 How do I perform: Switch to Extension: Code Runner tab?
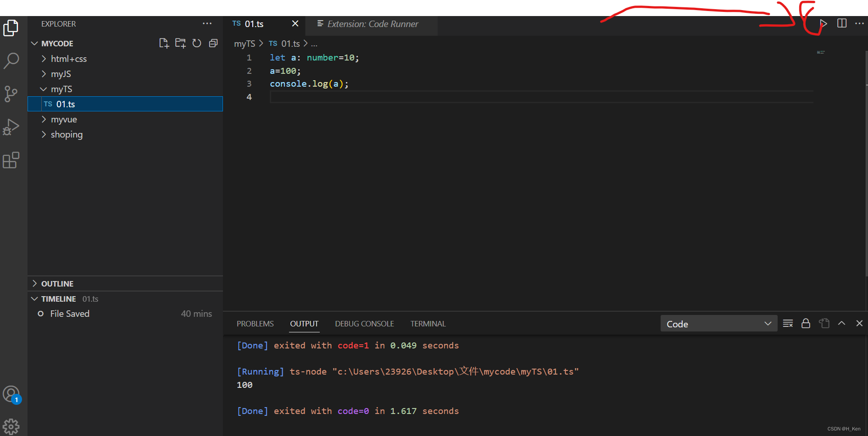[x=373, y=24]
